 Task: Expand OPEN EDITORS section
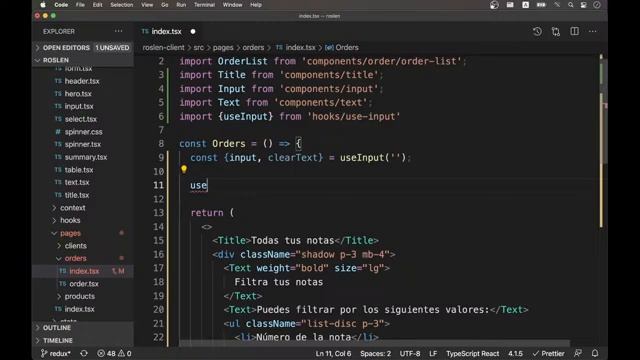(83, 48)
